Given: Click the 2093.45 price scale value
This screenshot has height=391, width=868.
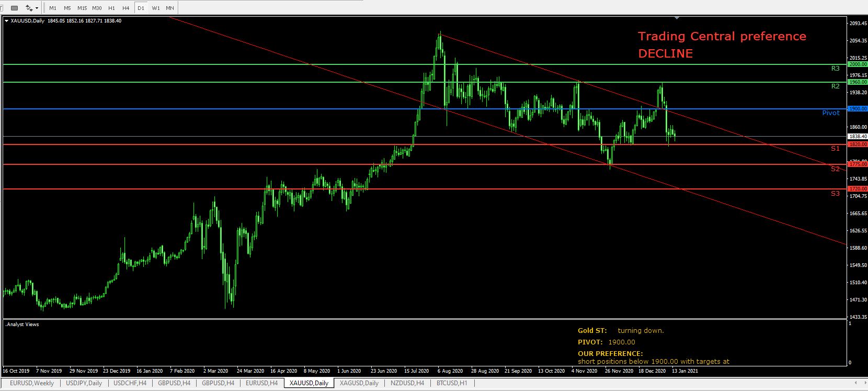Looking at the screenshot, I should tap(859, 24).
